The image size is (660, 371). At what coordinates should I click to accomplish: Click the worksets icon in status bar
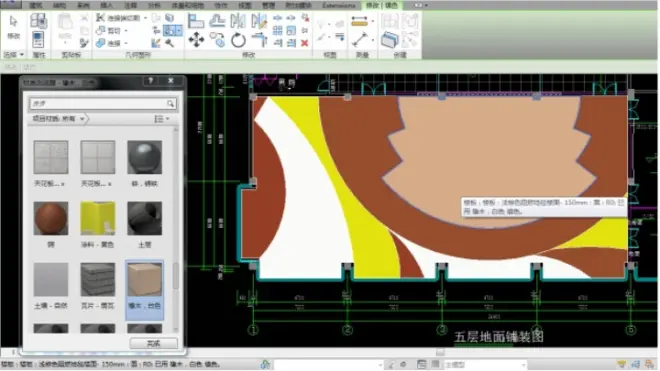click(x=265, y=364)
